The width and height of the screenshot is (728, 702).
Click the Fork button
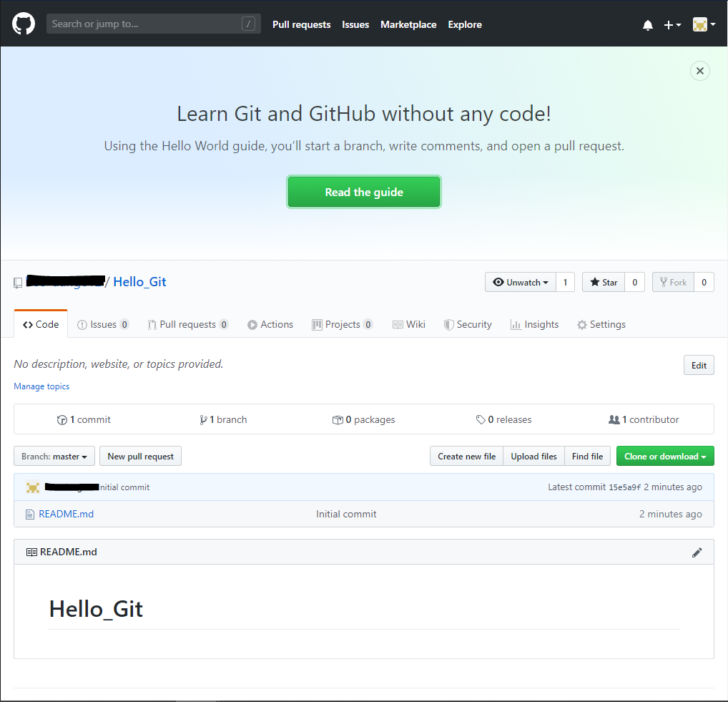(673, 282)
